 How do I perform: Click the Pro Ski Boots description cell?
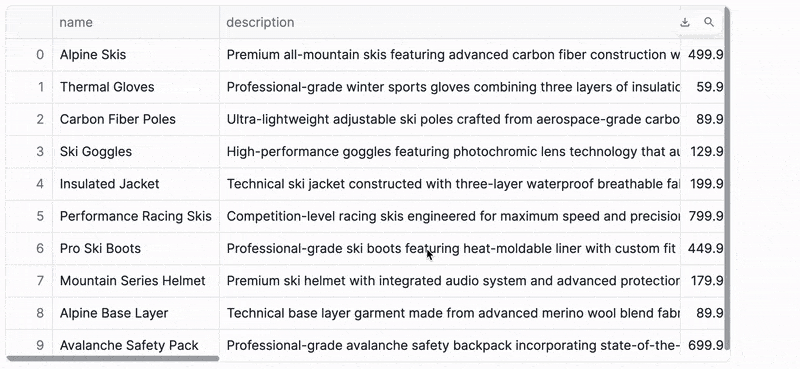(x=449, y=249)
